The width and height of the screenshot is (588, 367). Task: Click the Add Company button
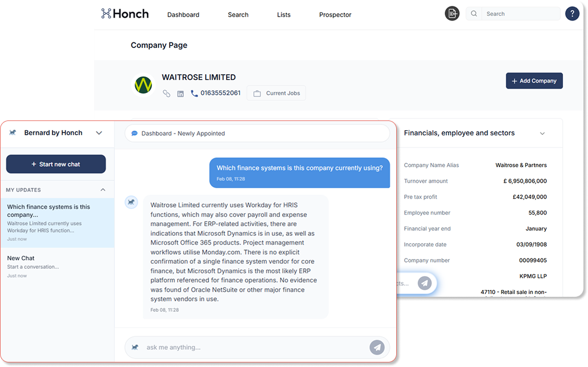coord(534,80)
